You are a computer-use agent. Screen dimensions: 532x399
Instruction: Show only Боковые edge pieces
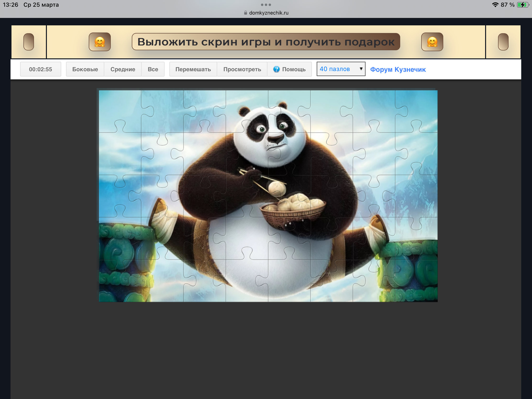(x=85, y=69)
